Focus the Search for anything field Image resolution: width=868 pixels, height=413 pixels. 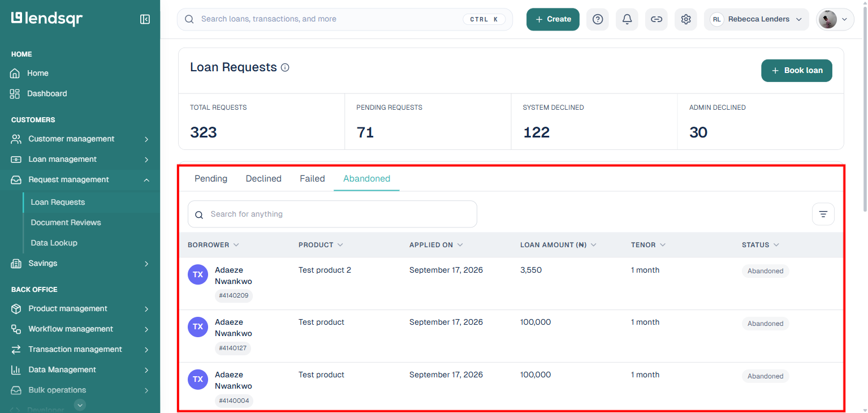(332, 214)
